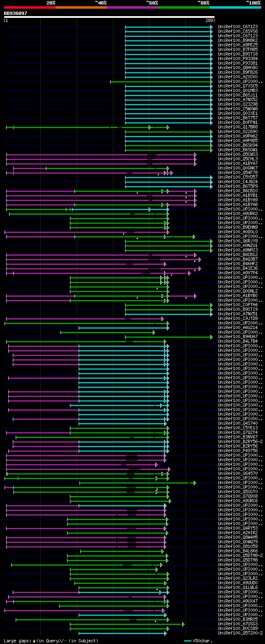This screenshot has height=644, width=265.
Task: Click the orange ~40% legend color segment
Action: pyautogui.click(x=81, y=7)
